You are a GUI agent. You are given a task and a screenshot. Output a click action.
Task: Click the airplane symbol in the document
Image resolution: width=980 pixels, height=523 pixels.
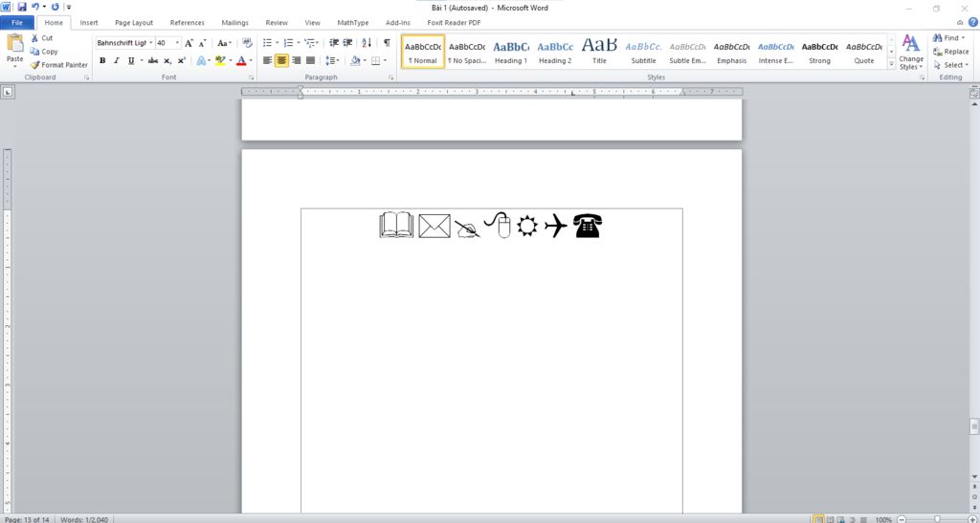coord(556,226)
